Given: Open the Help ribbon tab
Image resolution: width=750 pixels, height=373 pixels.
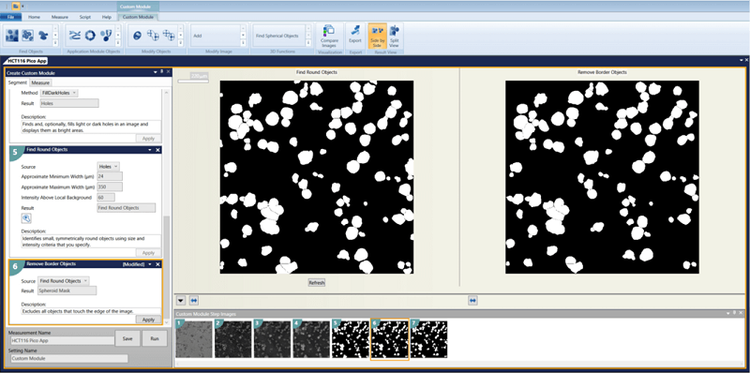Looking at the screenshot, I should tap(107, 17).
